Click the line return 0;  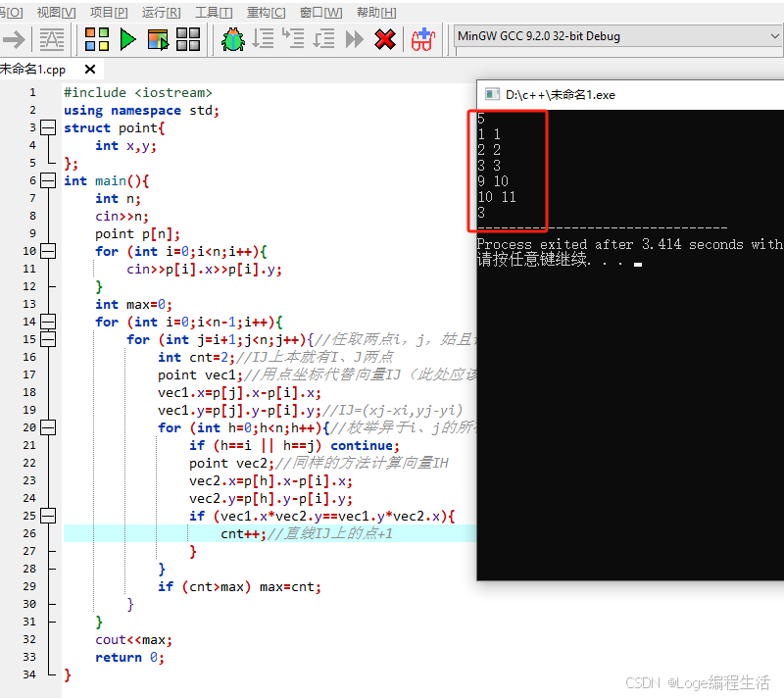(x=129, y=658)
